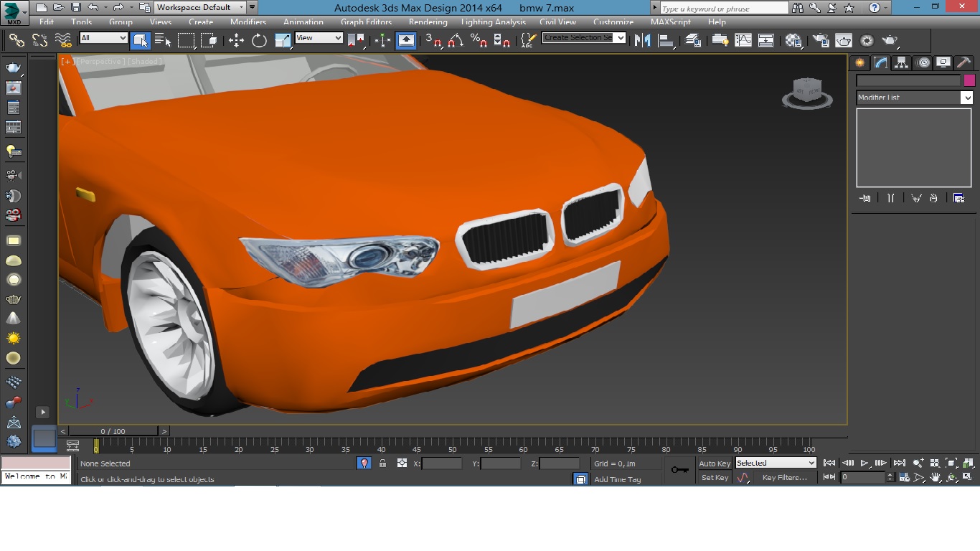Viewport: 980px width, 551px height.
Task: Click the Set Key button
Action: click(x=715, y=478)
